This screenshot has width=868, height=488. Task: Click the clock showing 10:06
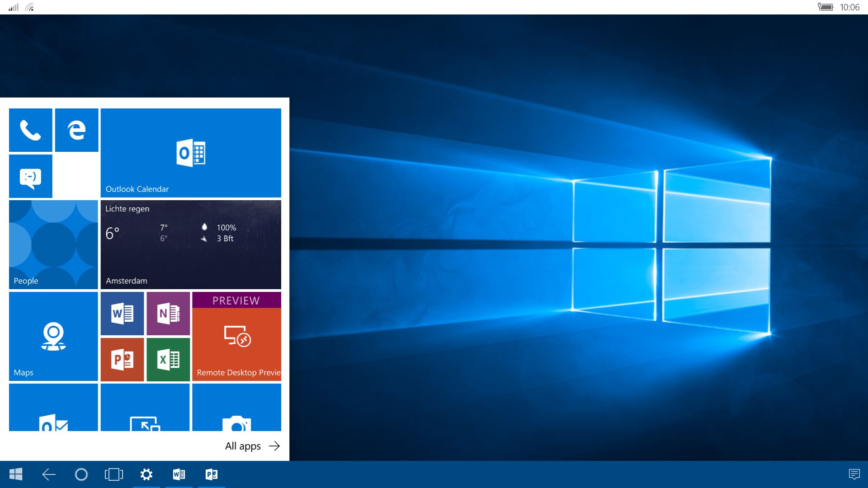(849, 7)
